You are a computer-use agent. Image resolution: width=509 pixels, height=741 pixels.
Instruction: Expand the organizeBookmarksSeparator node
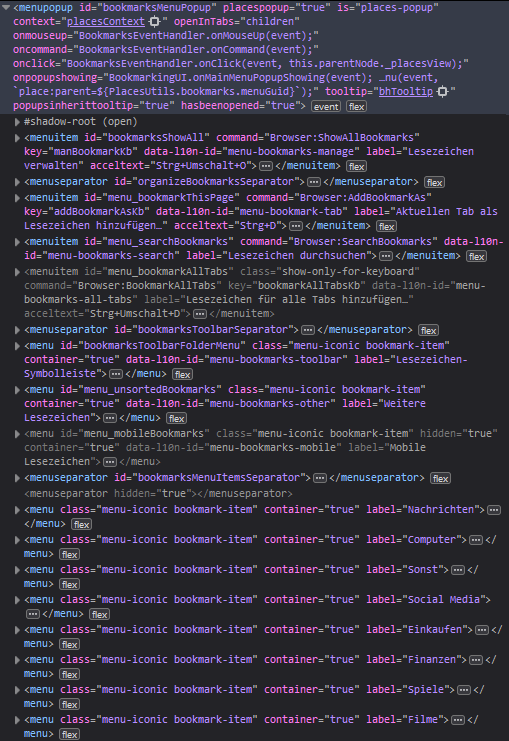click(x=17, y=182)
